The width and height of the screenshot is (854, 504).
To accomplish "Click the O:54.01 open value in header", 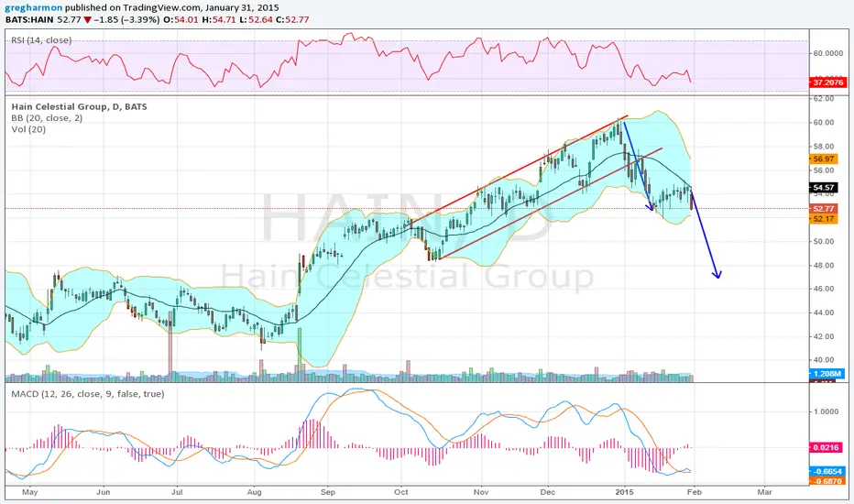I will pyautogui.click(x=181, y=19).
